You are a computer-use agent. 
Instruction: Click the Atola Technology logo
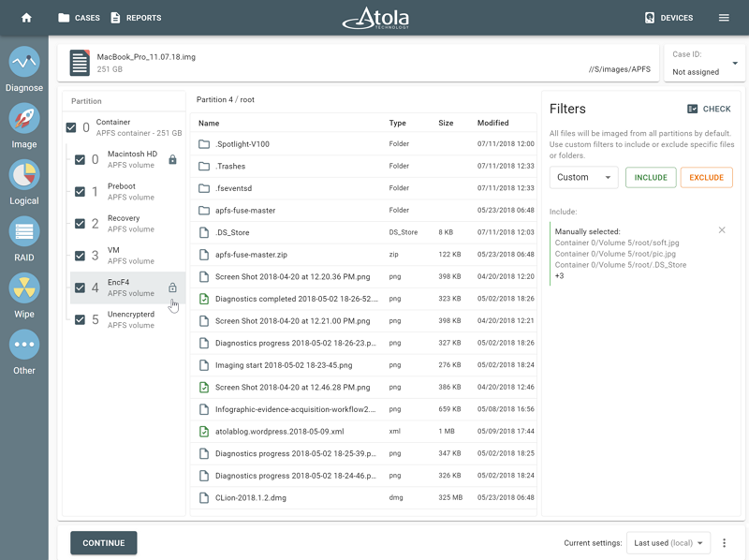[376, 18]
